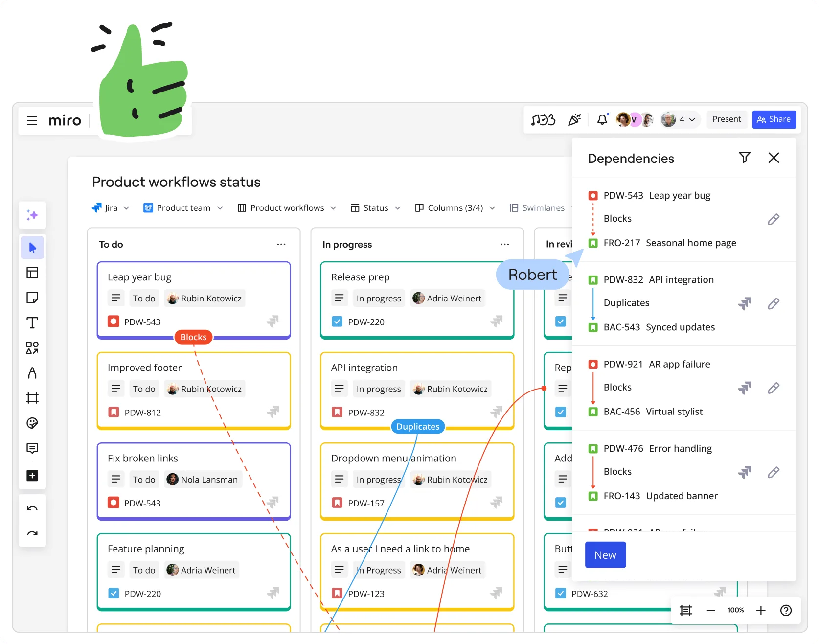Open the hamburger main menu

(x=32, y=120)
